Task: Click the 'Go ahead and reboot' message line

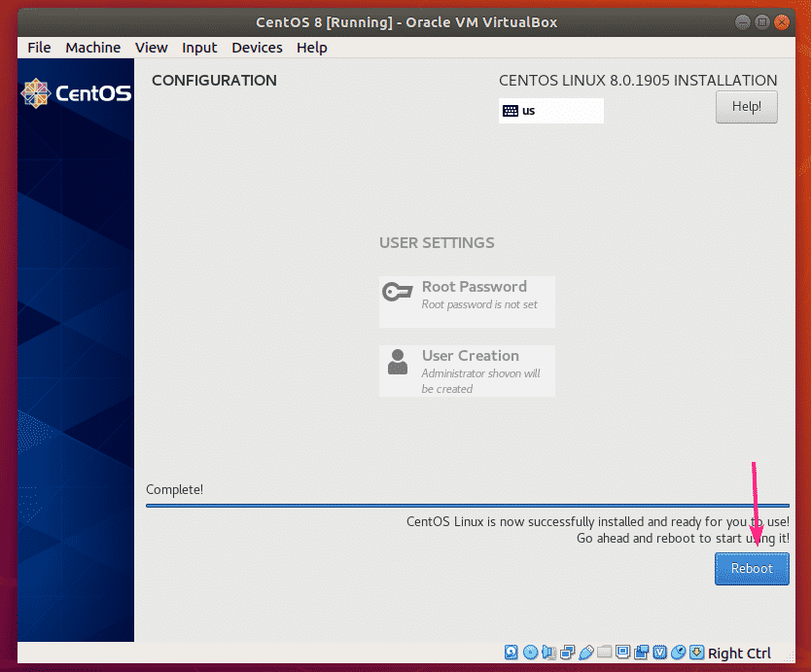Action: coord(683,538)
